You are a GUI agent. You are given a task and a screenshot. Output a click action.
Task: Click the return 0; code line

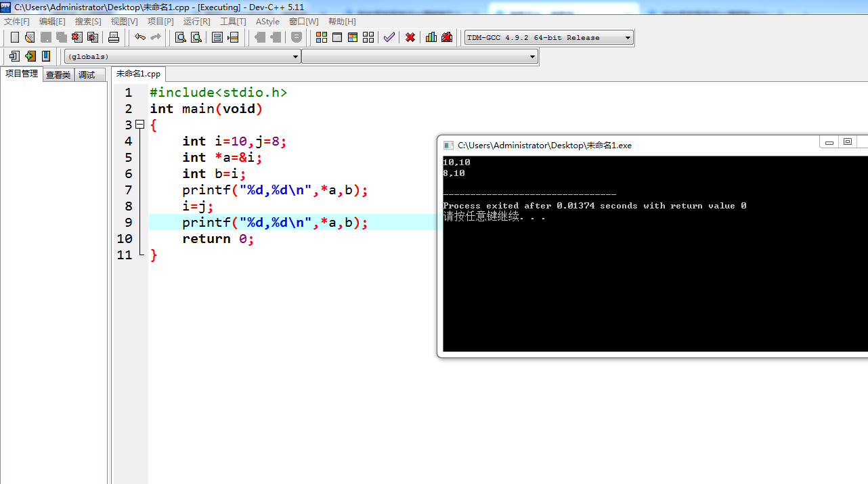(218, 238)
